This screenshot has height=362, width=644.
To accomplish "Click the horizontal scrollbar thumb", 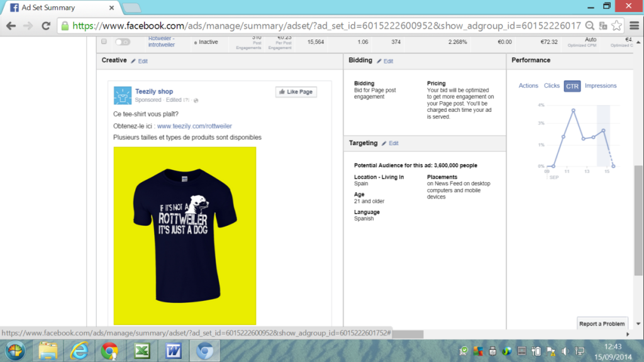I will tap(408, 334).
